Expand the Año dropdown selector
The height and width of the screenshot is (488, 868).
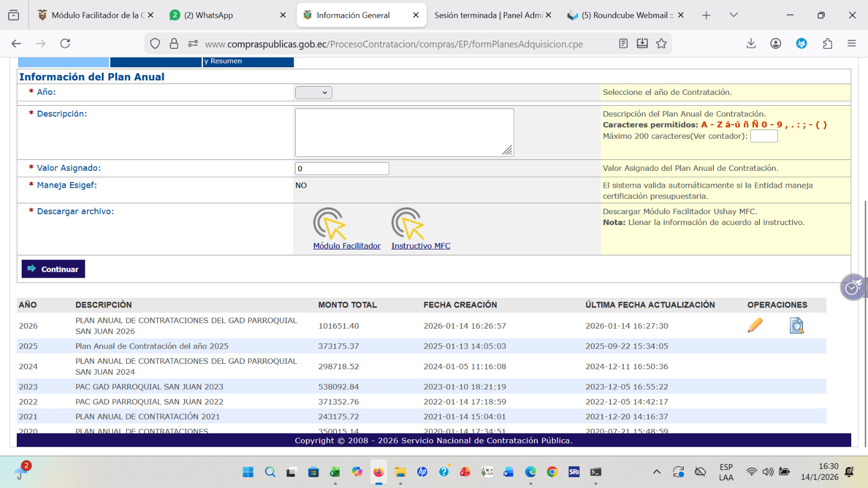pyautogui.click(x=314, y=93)
